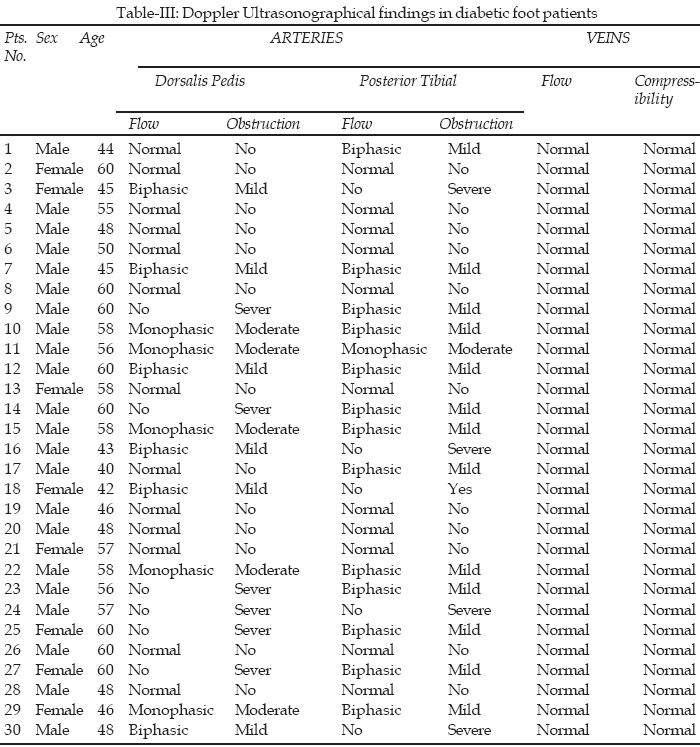Click patient 11's Posterior Tibial "Monophasic" cell
The height and width of the screenshot is (747, 700).
(x=384, y=349)
